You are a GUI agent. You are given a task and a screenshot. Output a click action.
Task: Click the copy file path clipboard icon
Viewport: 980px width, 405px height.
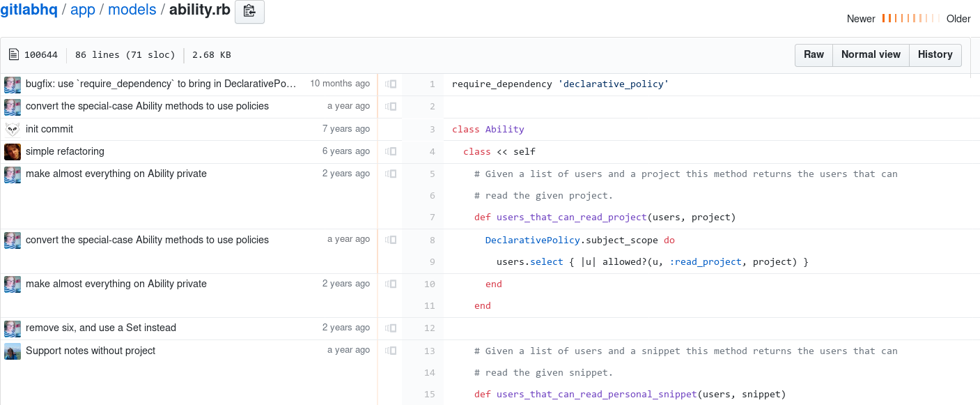pos(249,12)
